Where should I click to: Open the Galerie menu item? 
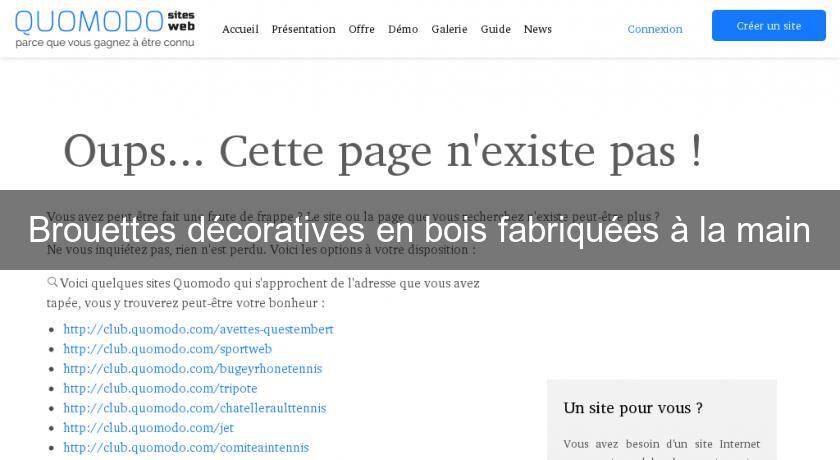coord(449,29)
